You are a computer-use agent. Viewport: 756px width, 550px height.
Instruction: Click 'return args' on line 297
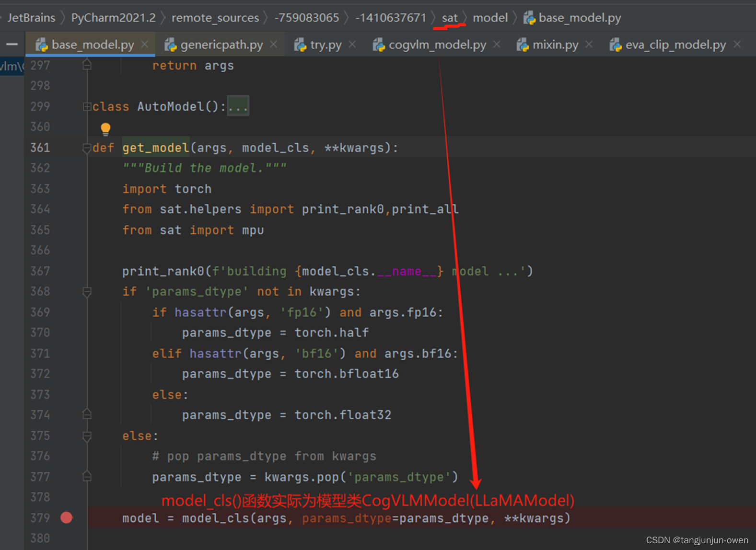(x=193, y=66)
